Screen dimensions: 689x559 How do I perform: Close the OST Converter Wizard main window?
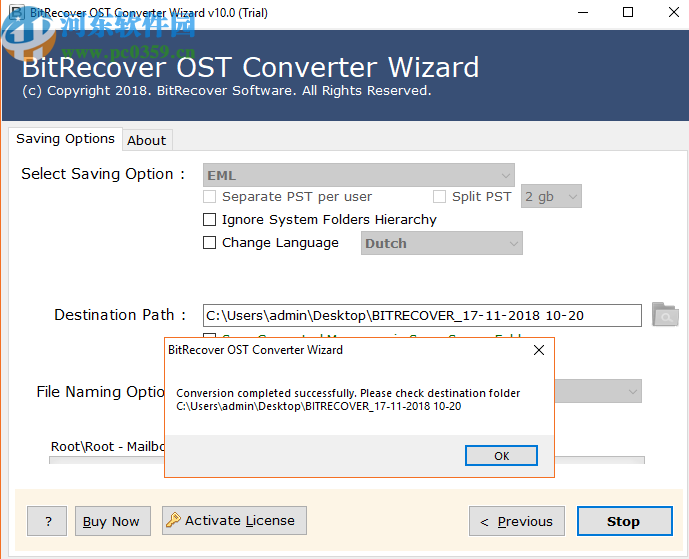[x=674, y=12]
